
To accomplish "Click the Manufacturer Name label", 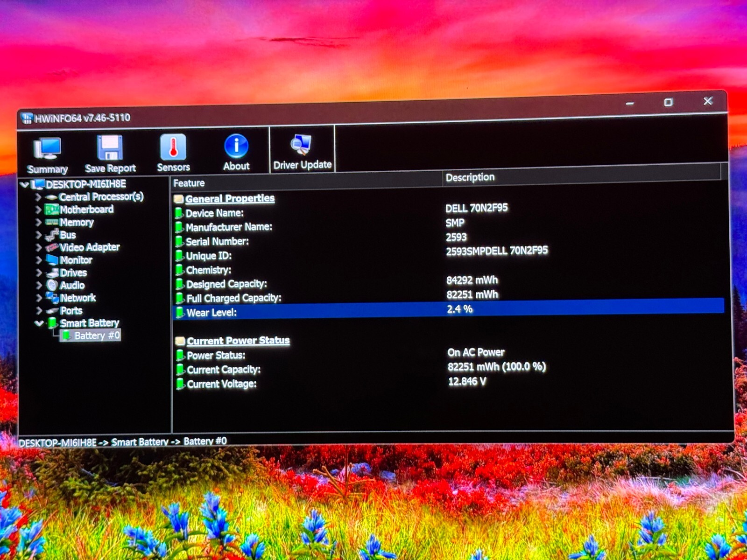I will pyautogui.click(x=229, y=227).
